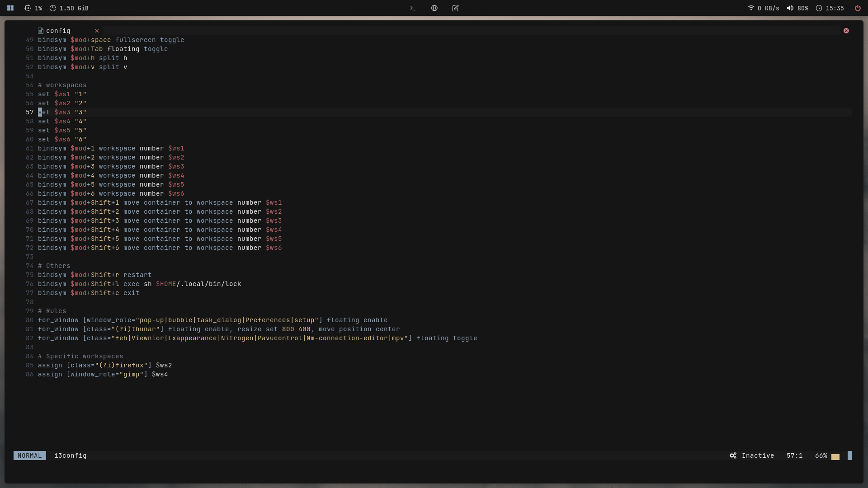Screen dimensions: 868x488
Task: Click the 57:1 cursor position indicator
Action: pyautogui.click(x=794, y=455)
